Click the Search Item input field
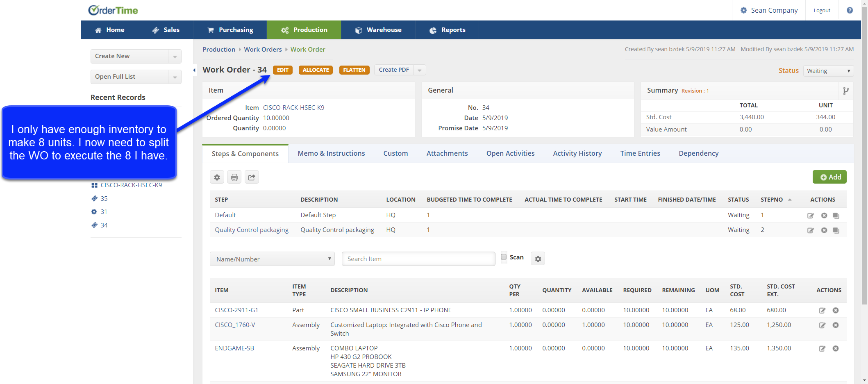 point(418,259)
